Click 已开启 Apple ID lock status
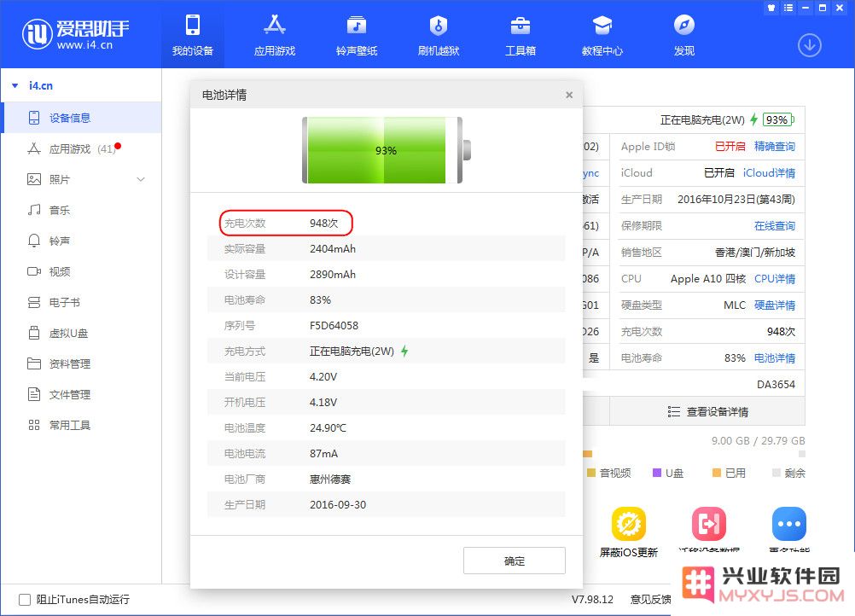Viewport: 855px width, 616px height. pyautogui.click(x=730, y=146)
